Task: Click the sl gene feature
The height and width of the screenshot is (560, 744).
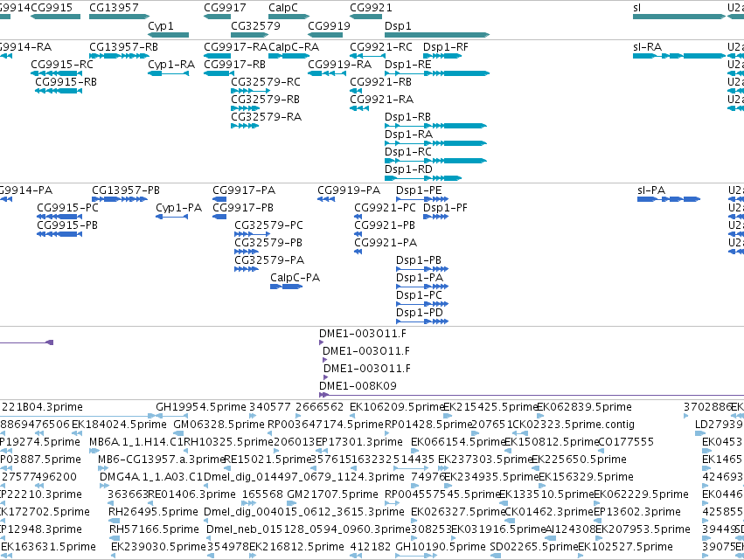Action: click(679, 17)
